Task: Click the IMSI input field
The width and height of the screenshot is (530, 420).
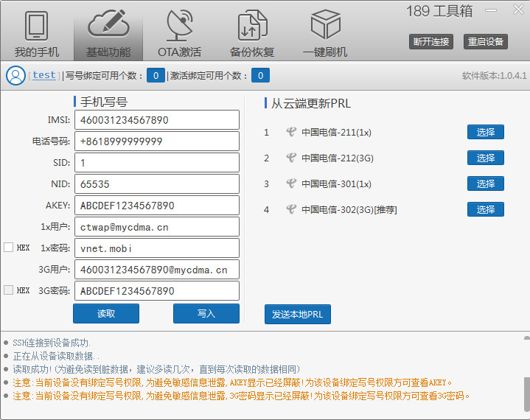Action: click(156, 120)
